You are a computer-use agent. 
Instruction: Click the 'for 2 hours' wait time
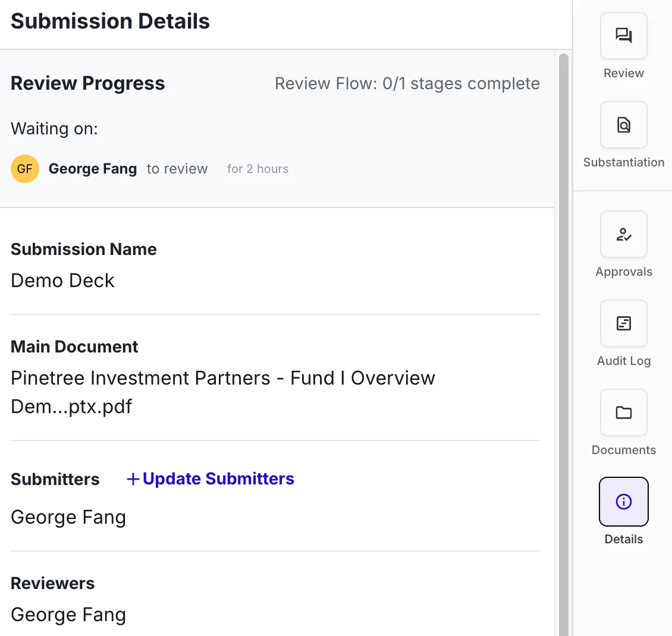pyautogui.click(x=258, y=169)
